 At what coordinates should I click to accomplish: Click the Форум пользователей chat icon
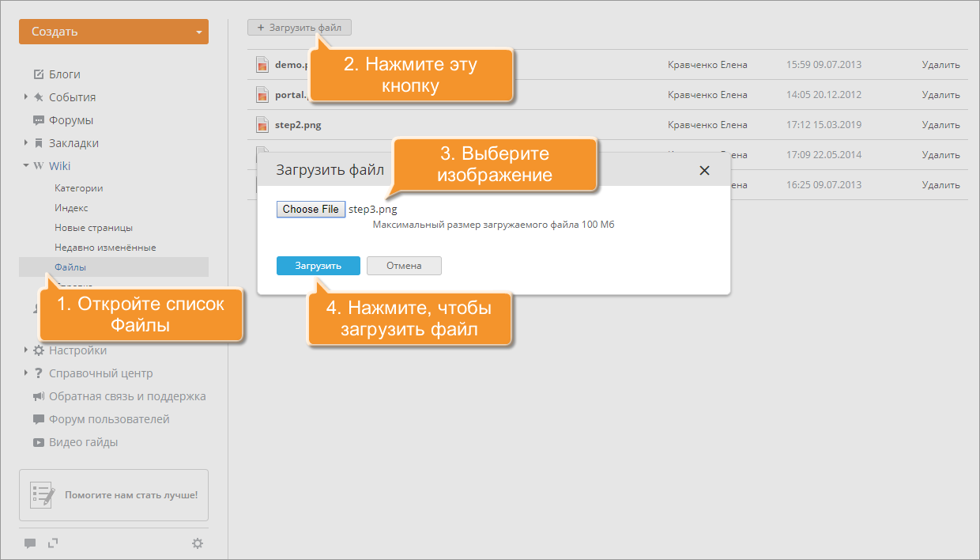(x=39, y=419)
